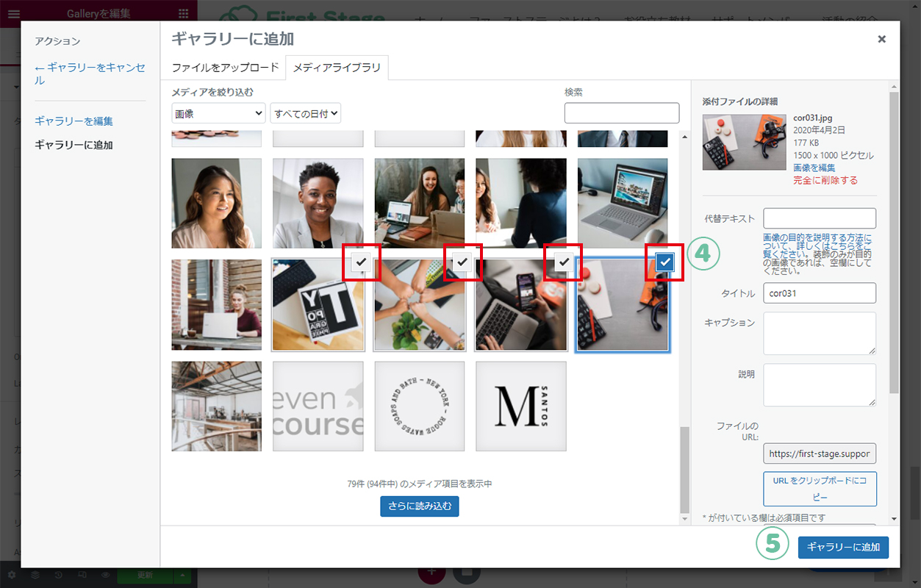
Task: Toggle checkbox on the typography poster image
Action: (362, 262)
